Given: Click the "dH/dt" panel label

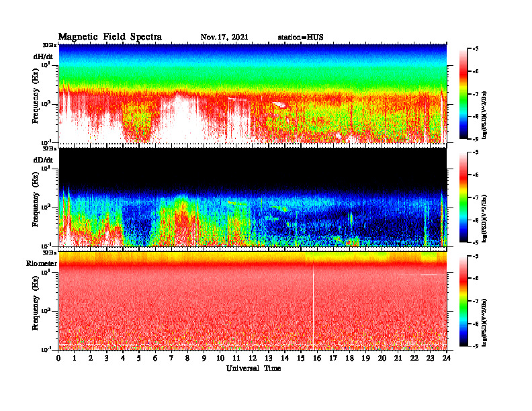Looking at the screenshot, I should 43,56.
